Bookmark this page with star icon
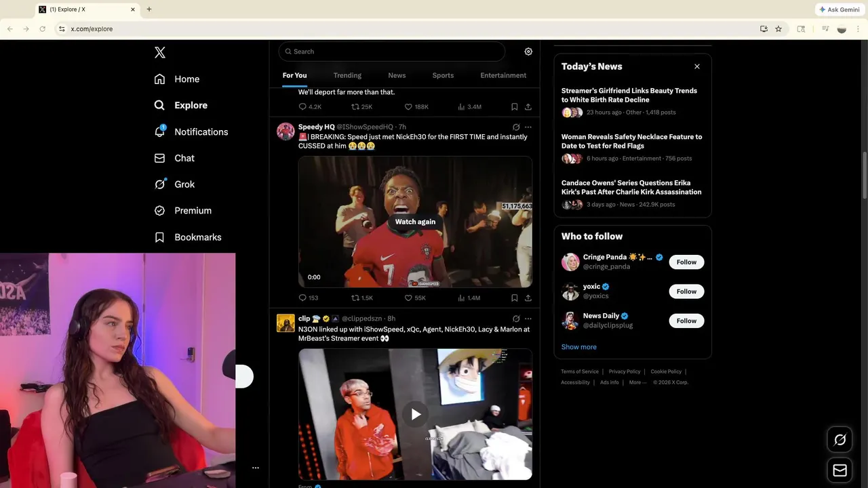 778,28
